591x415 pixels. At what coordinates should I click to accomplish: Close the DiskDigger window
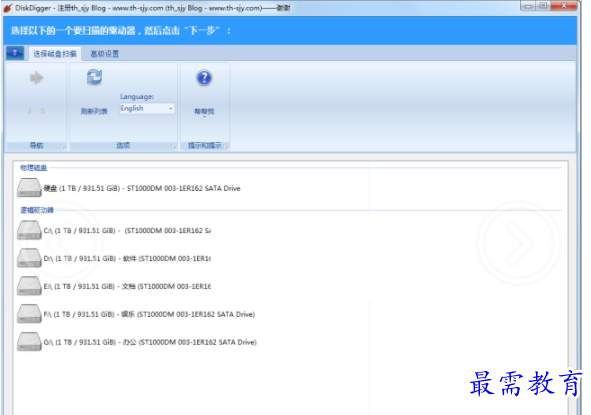(564, 6)
